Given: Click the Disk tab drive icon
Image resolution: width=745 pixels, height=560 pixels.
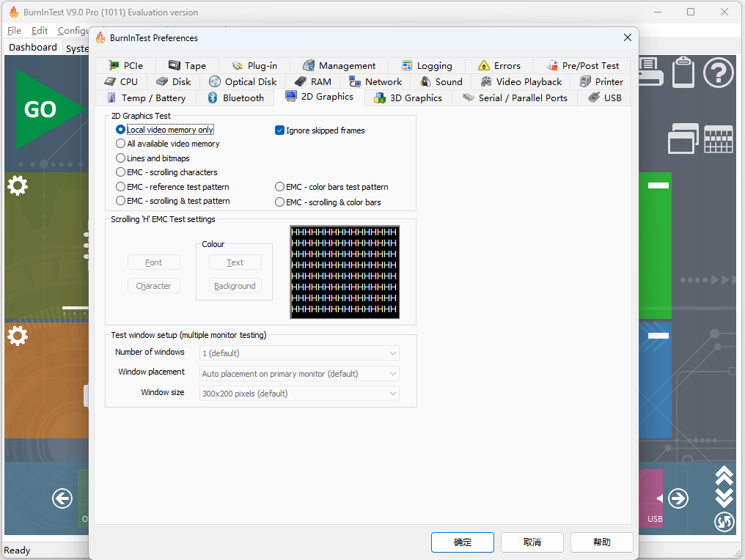Looking at the screenshot, I should pos(162,81).
